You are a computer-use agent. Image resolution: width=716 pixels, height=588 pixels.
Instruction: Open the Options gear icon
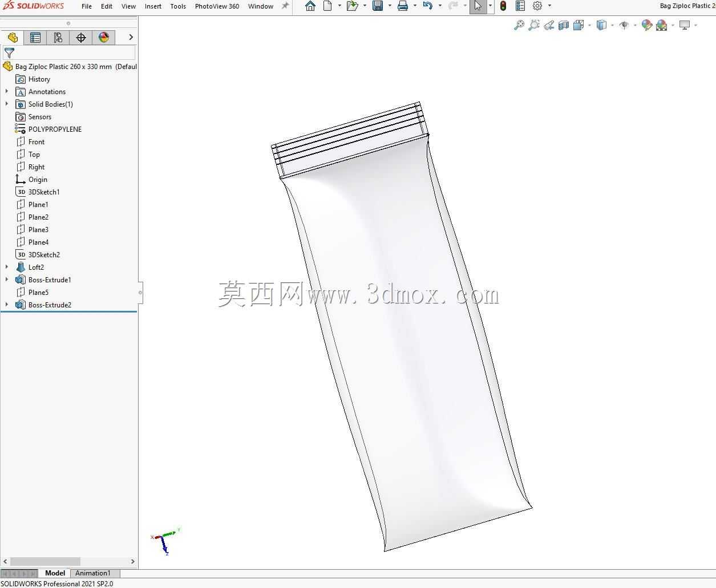click(537, 6)
